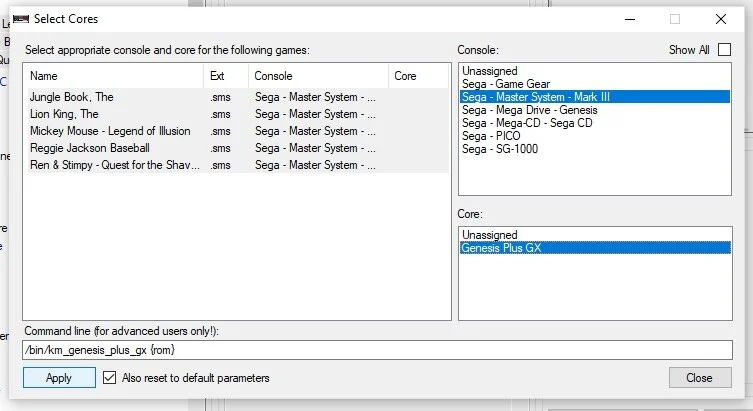
Task: Select Unassigned in the Console list
Action: [595, 71]
